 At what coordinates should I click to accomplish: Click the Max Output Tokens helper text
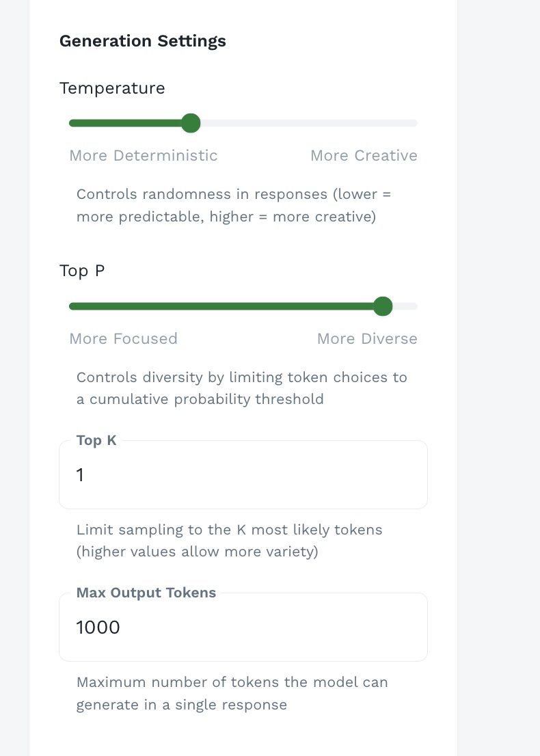[x=231, y=693]
